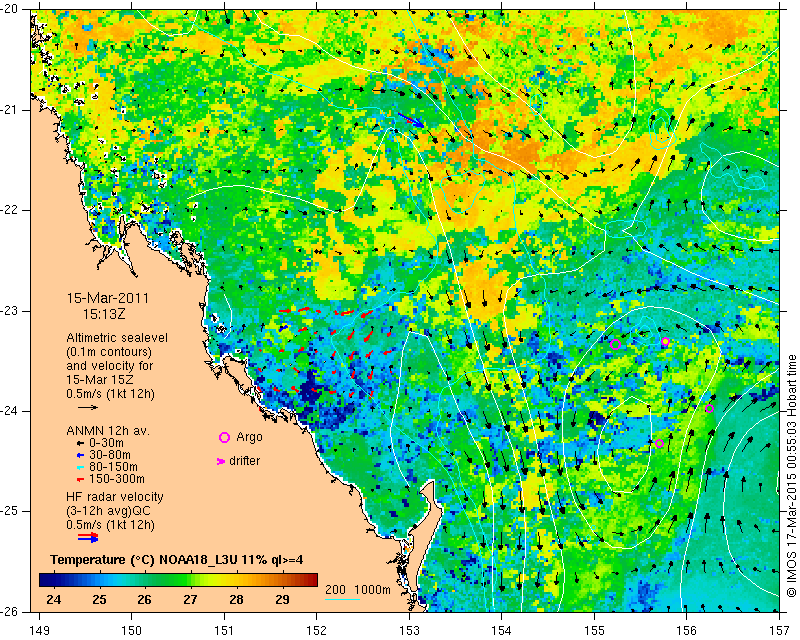Click the red and blue HF radar legend arrows

(x=88, y=537)
